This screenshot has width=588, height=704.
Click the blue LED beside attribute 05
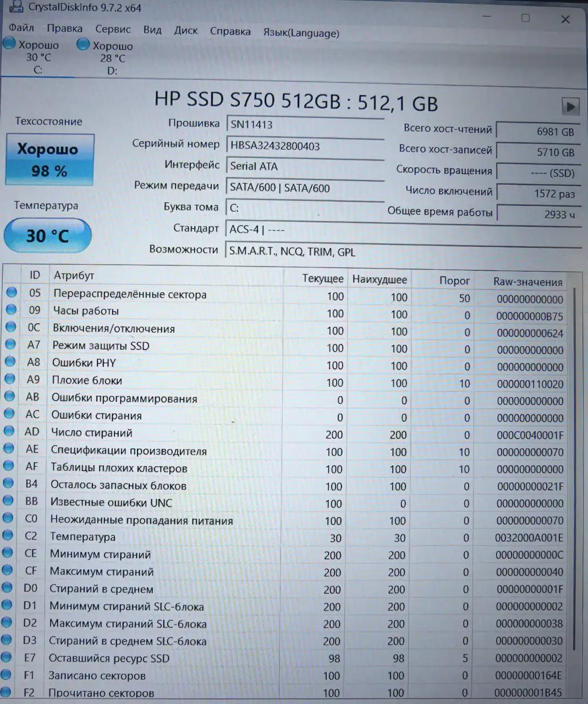[x=11, y=293]
